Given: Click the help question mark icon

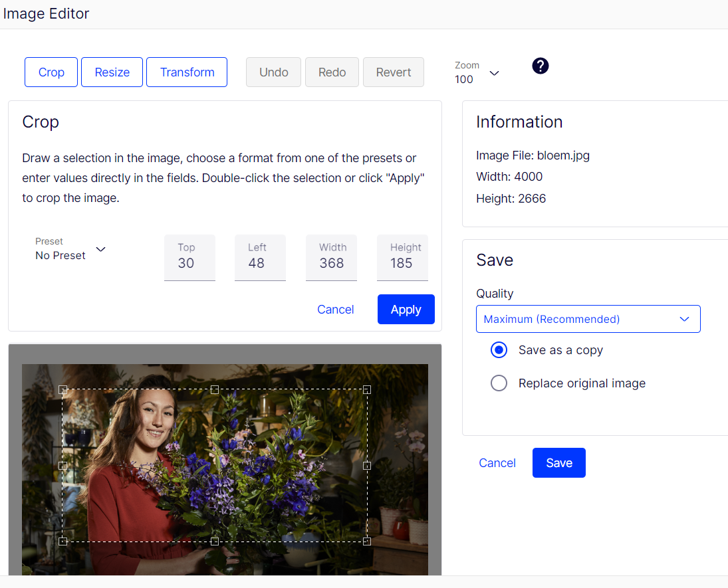Looking at the screenshot, I should [541, 66].
